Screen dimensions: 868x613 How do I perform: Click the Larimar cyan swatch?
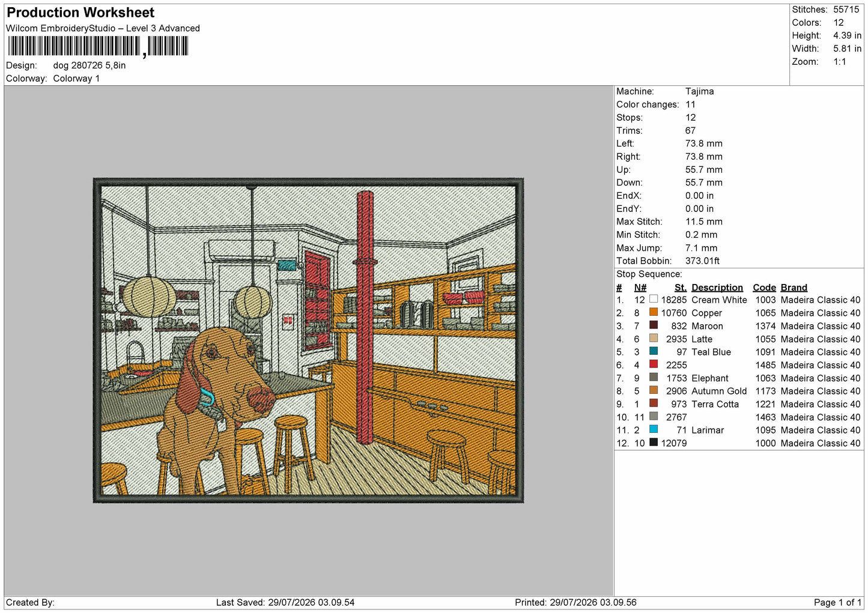pos(654,429)
